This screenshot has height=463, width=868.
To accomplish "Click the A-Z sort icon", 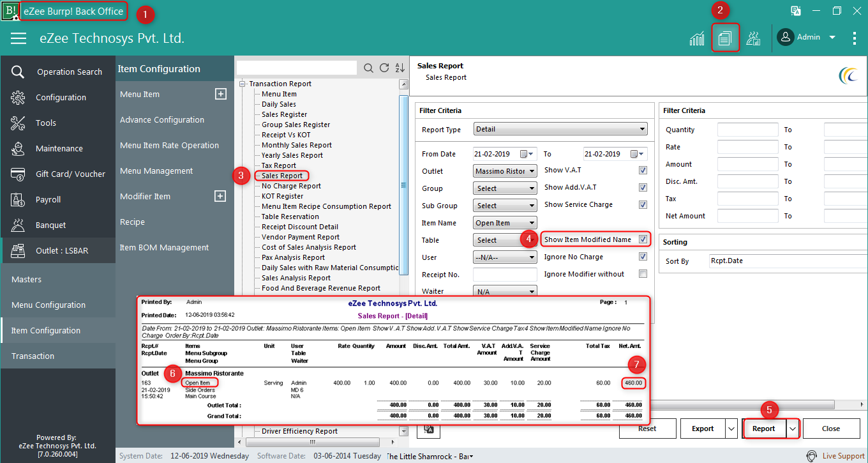I will (400, 68).
